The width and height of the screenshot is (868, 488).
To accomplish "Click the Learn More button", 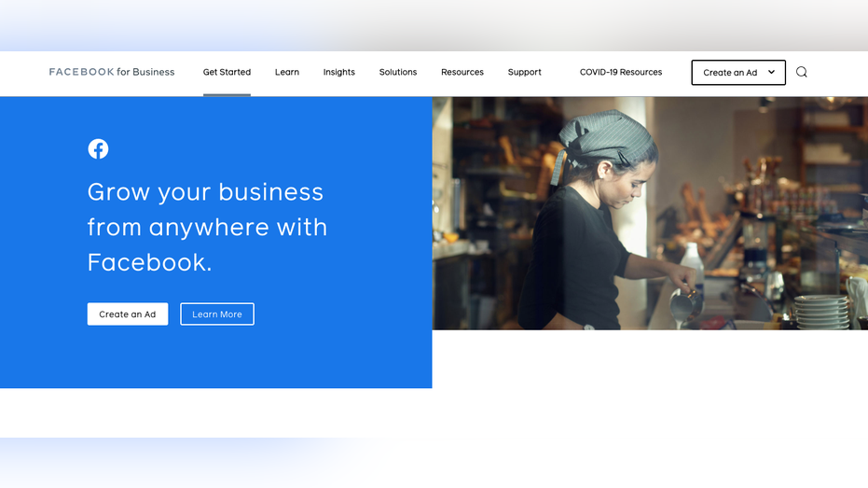I will pyautogui.click(x=217, y=314).
